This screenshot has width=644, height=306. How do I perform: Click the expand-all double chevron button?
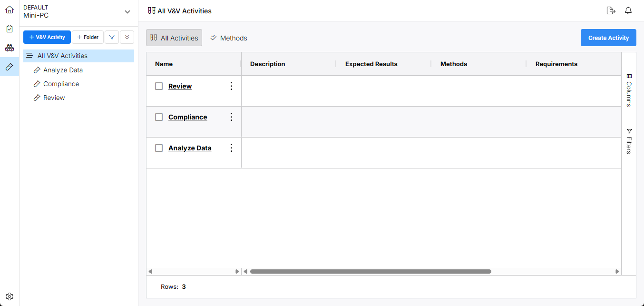127,37
